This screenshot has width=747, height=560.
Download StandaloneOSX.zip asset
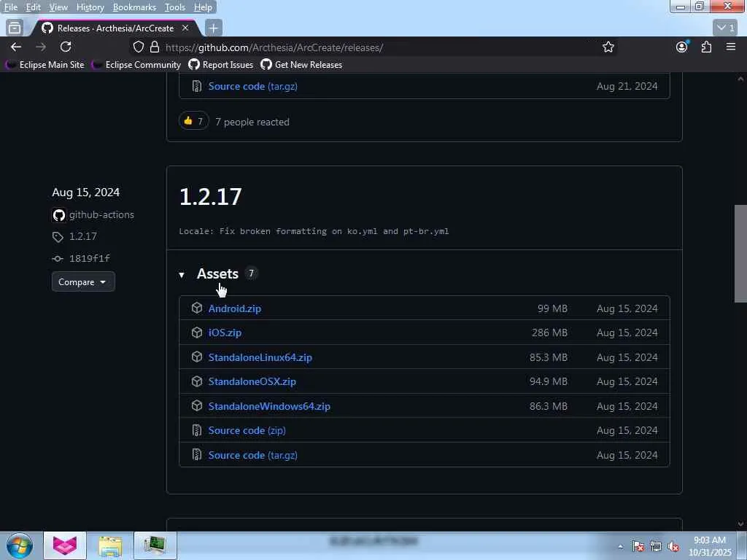(252, 381)
